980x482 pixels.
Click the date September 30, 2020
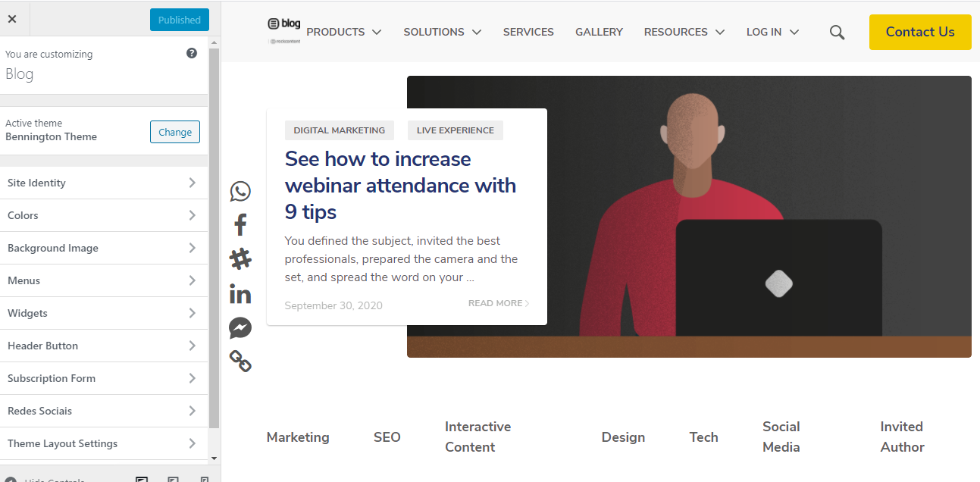(x=333, y=305)
